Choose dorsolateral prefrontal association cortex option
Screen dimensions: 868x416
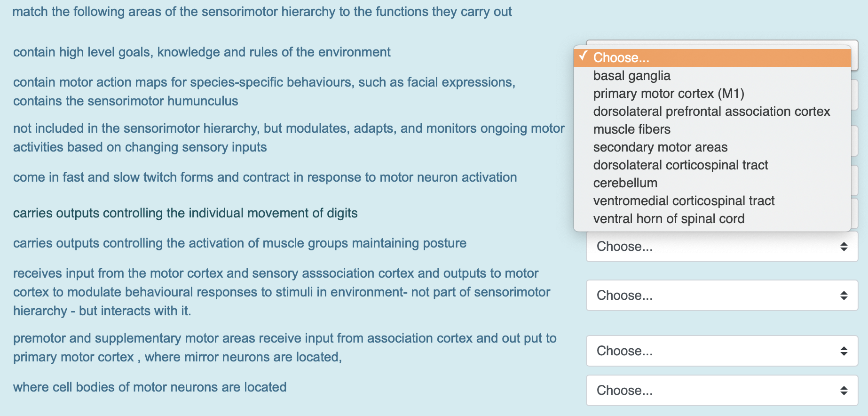711,111
